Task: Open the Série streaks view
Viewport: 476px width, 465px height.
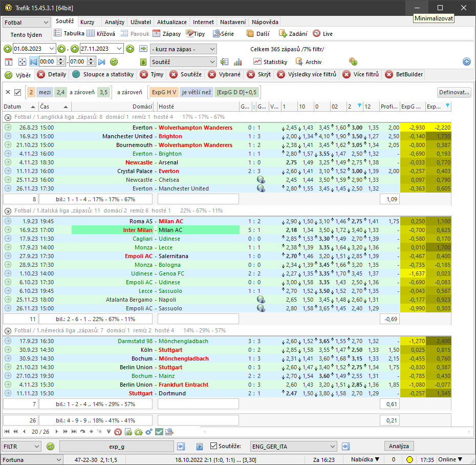Action: tap(223, 34)
